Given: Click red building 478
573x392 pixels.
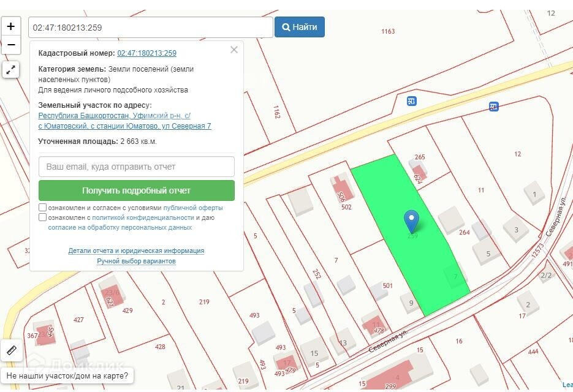Looking at the screenshot, I should click(376, 325).
